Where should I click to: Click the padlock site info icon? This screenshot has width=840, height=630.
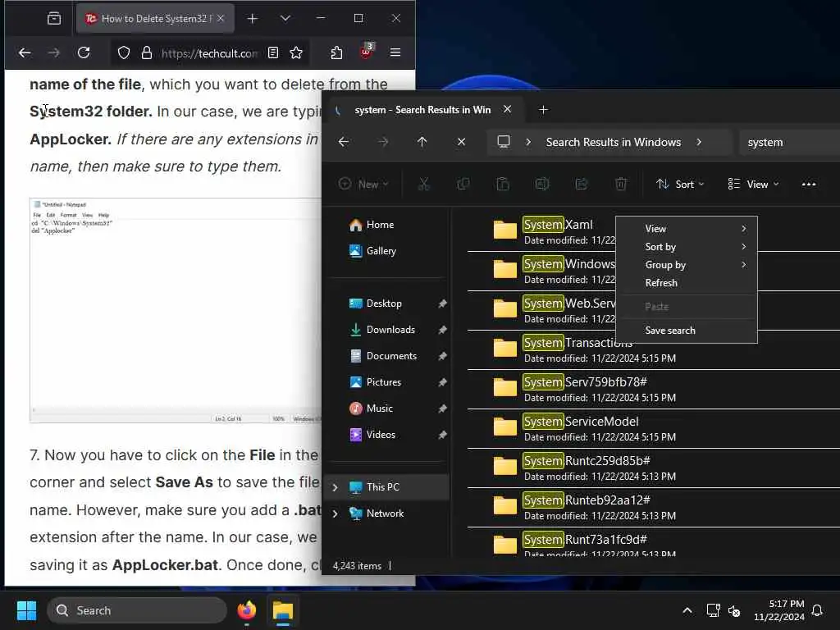[147, 53]
